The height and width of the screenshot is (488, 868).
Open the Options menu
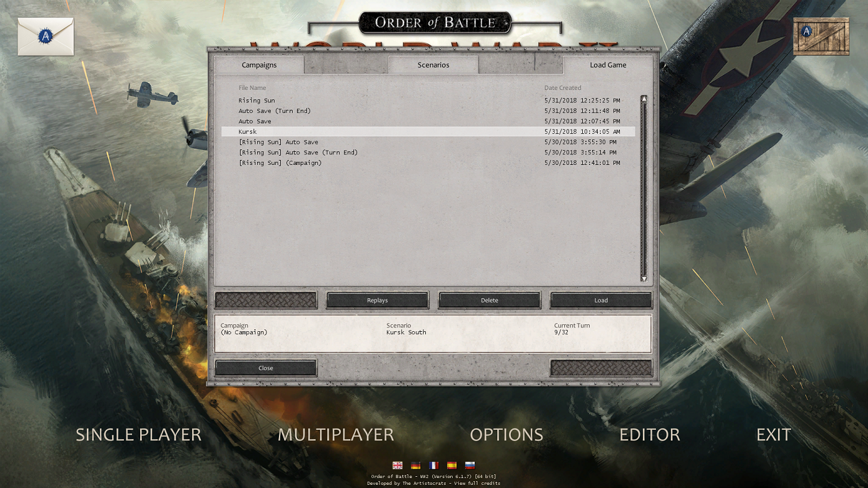(507, 435)
